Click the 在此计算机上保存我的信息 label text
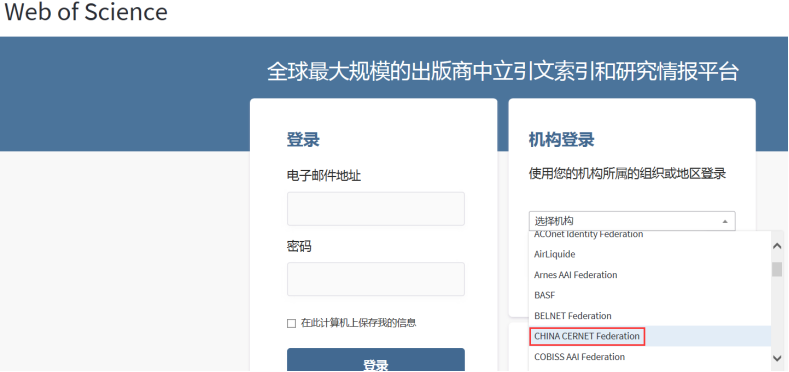This screenshot has width=789, height=372. 358,323
